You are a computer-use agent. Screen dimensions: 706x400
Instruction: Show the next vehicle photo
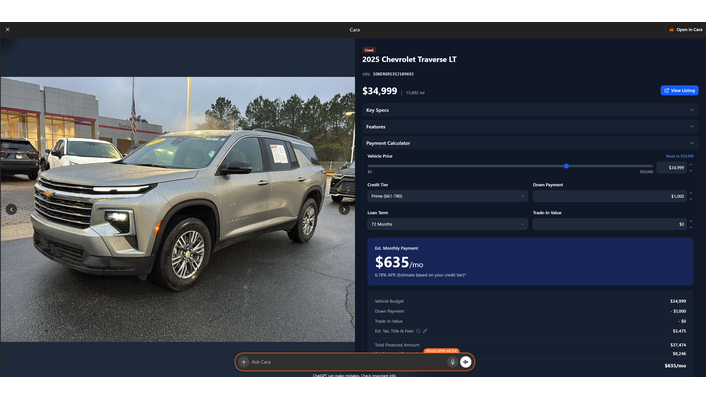point(344,209)
